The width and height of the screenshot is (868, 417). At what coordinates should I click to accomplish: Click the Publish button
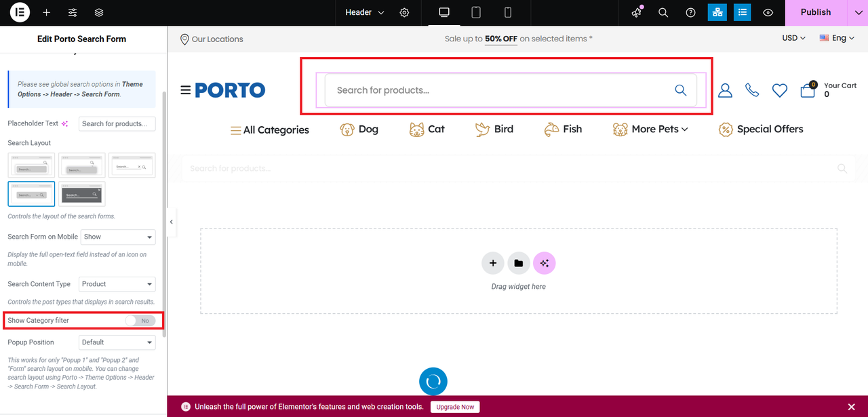[x=816, y=12]
